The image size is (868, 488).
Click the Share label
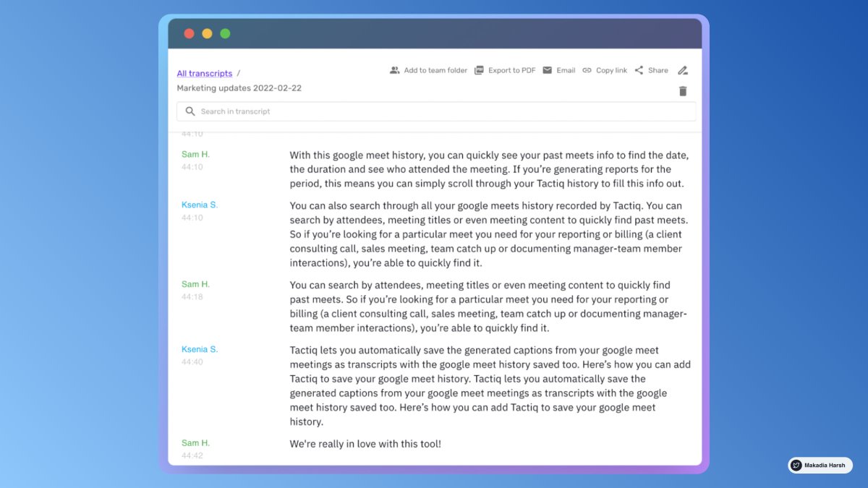coord(658,70)
